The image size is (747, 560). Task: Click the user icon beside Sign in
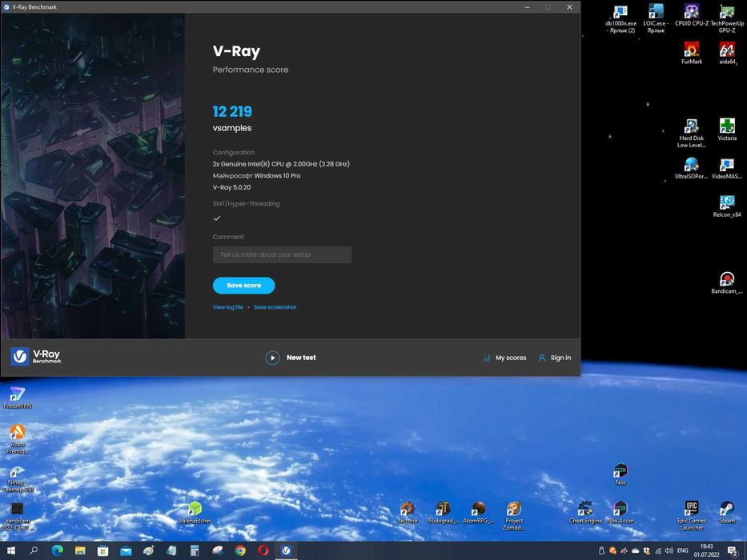click(x=542, y=358)
